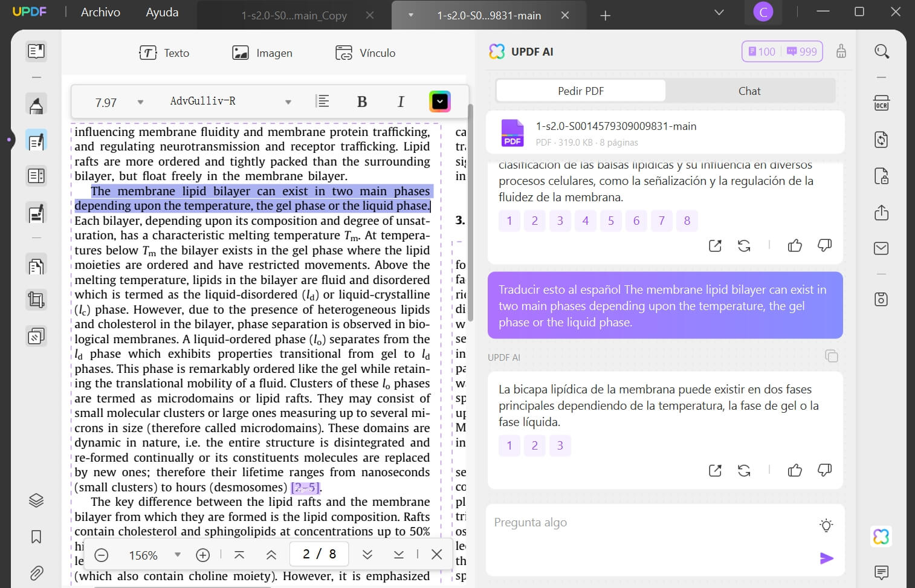Expand the 156% zoom level dropdown

coord(177,555)
